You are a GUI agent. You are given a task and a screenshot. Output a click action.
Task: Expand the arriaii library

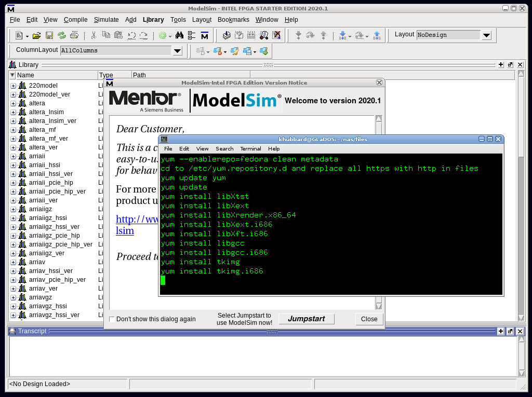[13, 156]
